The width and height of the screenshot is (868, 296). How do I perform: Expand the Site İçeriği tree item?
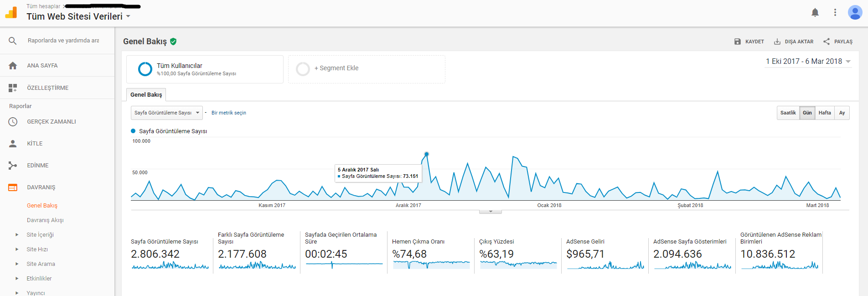point(17,235)
